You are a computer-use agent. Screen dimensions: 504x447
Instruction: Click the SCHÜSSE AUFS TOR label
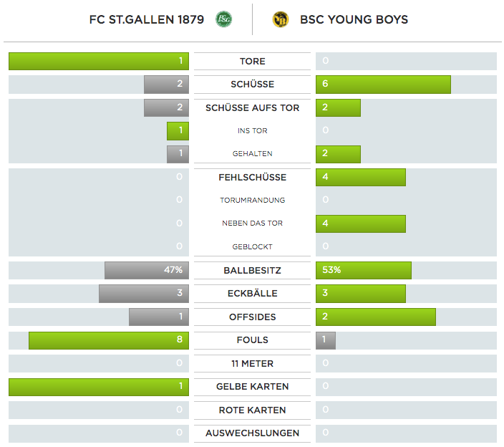[252, 108]
